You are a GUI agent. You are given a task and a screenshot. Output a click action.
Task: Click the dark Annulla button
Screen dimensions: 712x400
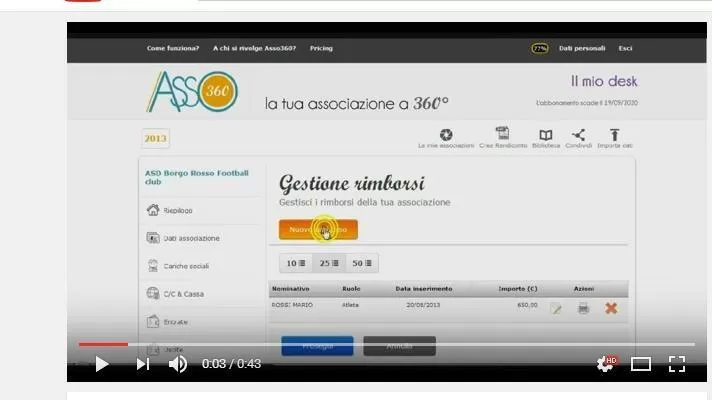click(x=400, y=346)
